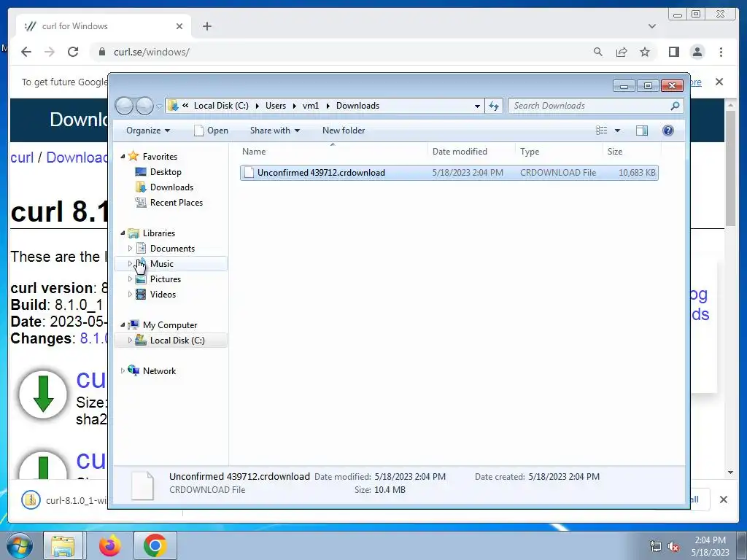Viewport: 747px width, 560px height.
Task: Click network tray icon
Action: click(656, 547)
